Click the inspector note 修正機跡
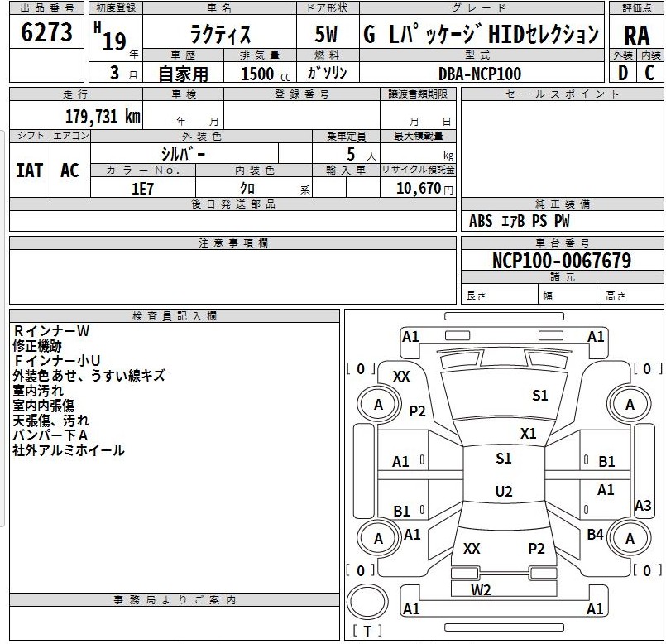The width and height of the screenshot is (666, 644). click(37, 346)
